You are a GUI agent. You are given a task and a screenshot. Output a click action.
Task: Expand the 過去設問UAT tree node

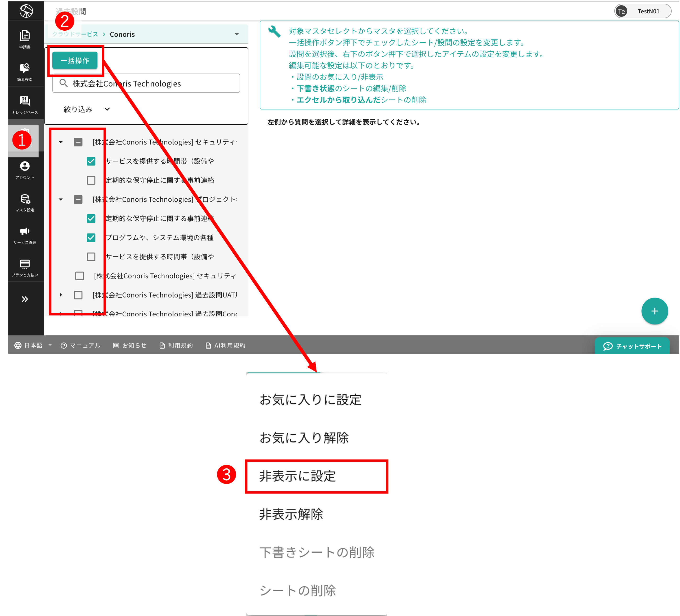pyautogui.click(x=61, y=295)
